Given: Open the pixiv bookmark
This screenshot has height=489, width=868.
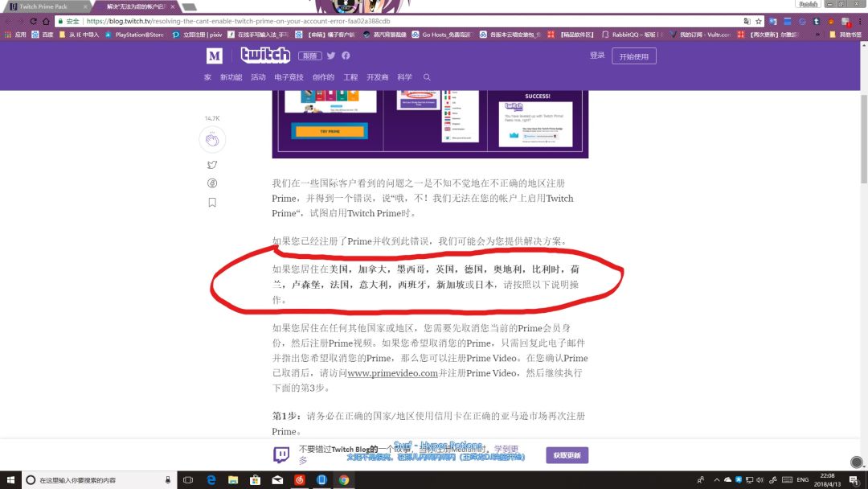Looking at the screenshot, I should coord(198,35).
